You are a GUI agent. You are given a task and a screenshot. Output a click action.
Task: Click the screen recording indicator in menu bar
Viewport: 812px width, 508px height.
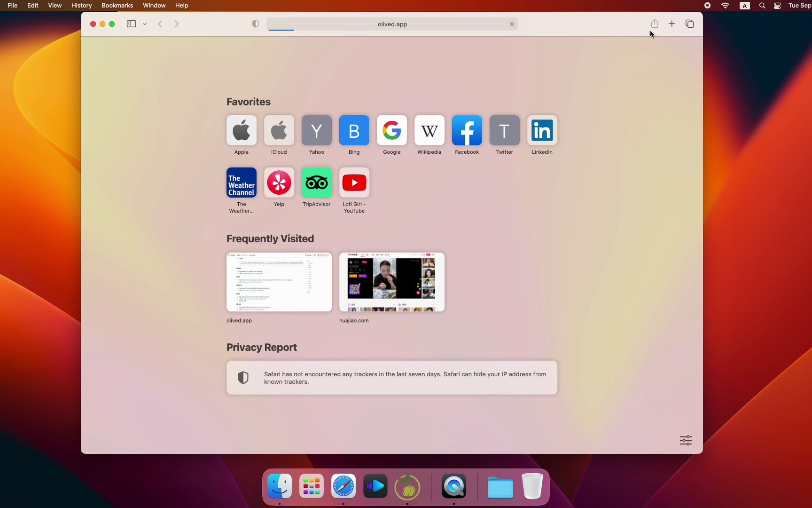point(707,6)
